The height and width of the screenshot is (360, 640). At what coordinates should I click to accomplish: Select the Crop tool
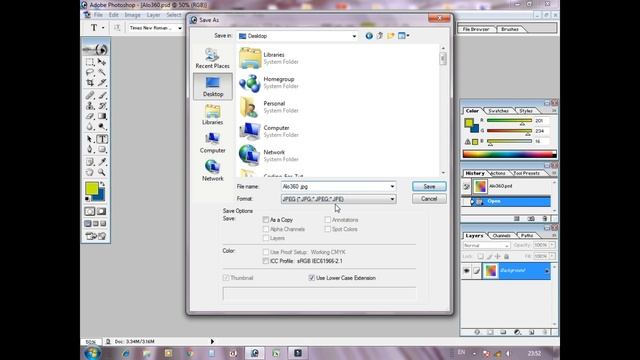90,82
